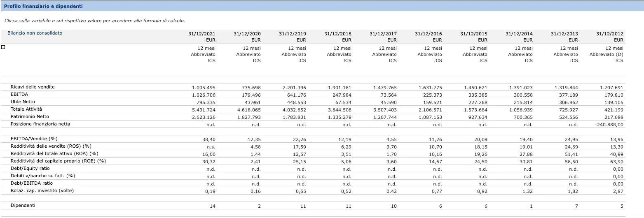Click Posizione finanziaria netta label
Viewport: 644px width, 218px height.
pos(40,124)
